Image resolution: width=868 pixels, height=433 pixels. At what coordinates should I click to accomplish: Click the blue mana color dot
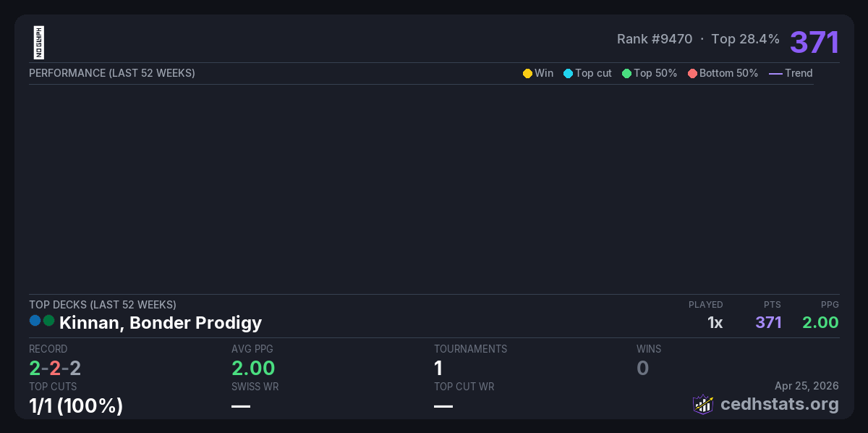35,321
